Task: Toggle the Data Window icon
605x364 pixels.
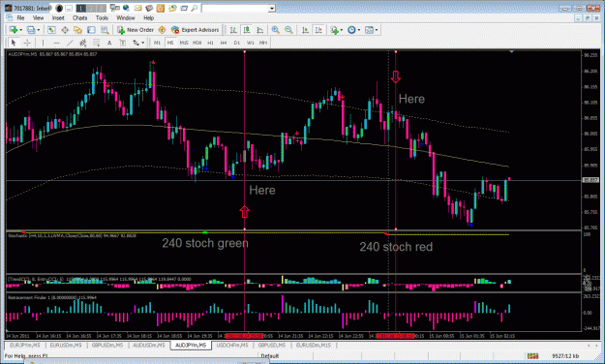Action: 65,30
